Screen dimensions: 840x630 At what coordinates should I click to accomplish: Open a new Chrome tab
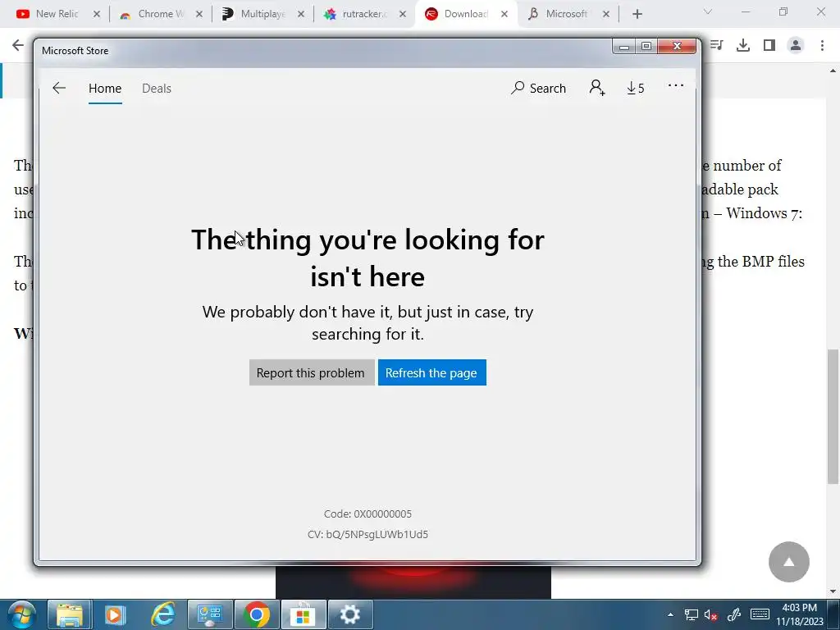637,14
